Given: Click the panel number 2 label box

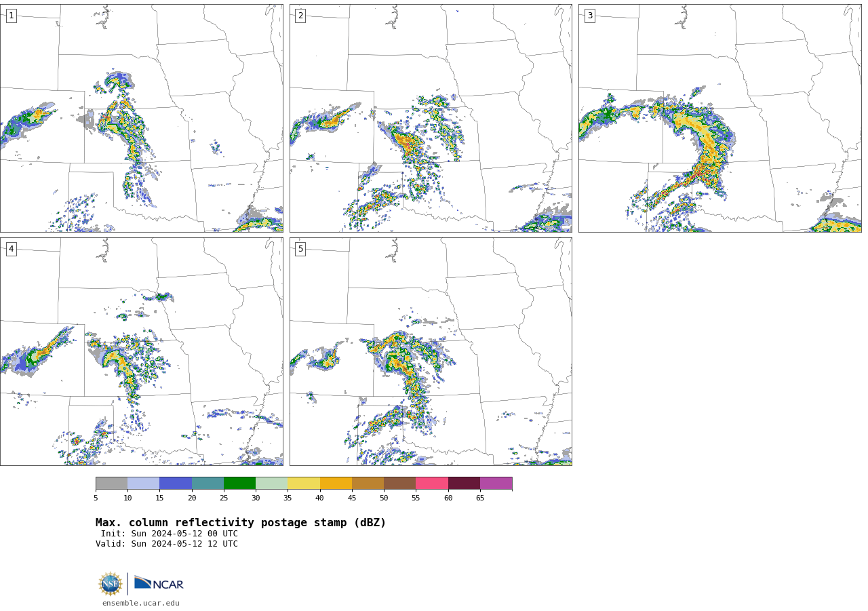Looking at the screenshot, I should pyautogui.click(x=300, y=16).
